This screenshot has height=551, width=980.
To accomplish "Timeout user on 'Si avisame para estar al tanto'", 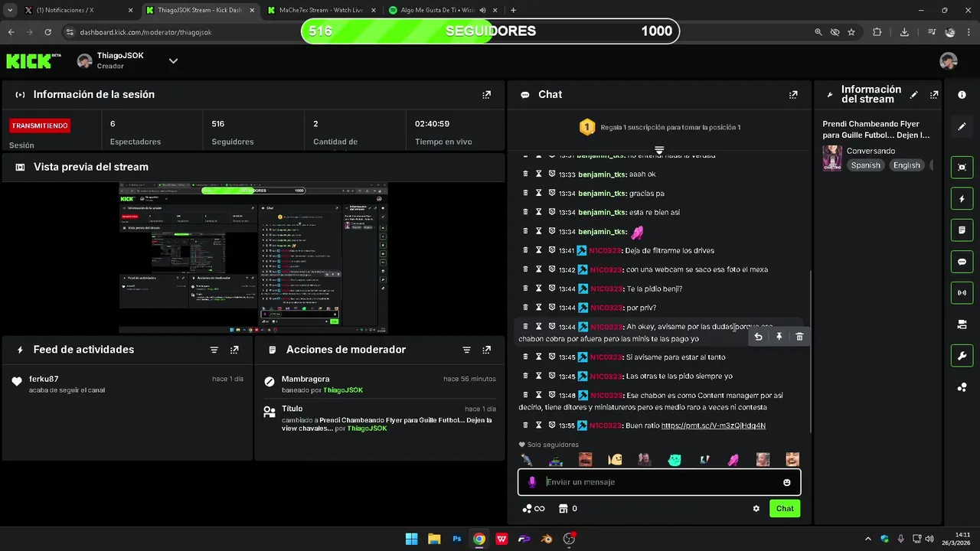I will (539, 357).
